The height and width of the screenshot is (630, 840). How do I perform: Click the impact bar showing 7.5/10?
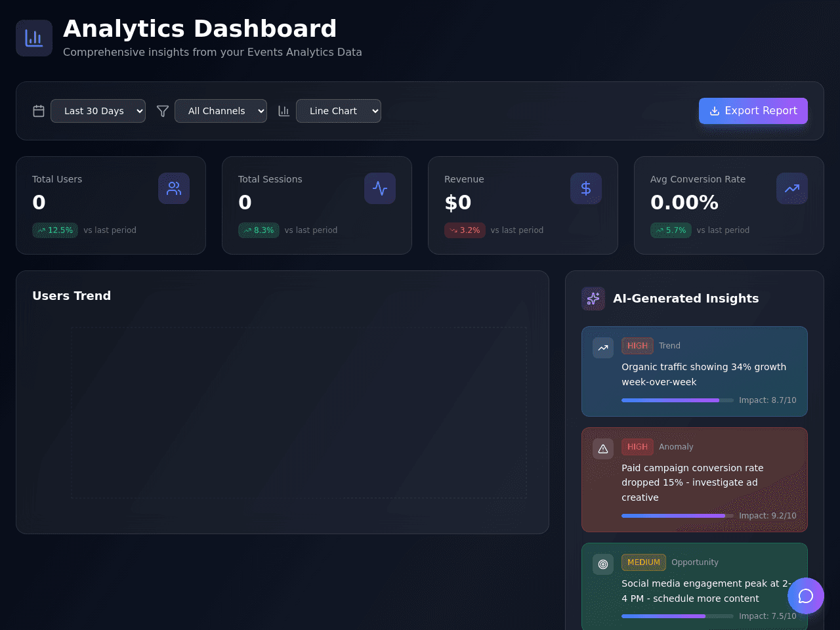point(677,616)
